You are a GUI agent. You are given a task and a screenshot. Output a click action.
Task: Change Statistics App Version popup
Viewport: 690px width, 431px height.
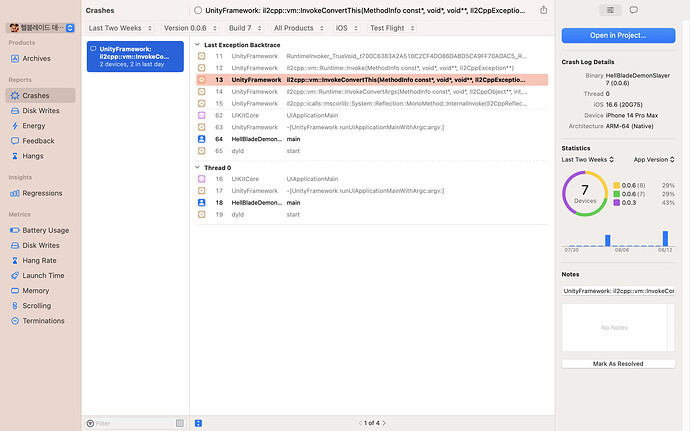pos(654,159)
